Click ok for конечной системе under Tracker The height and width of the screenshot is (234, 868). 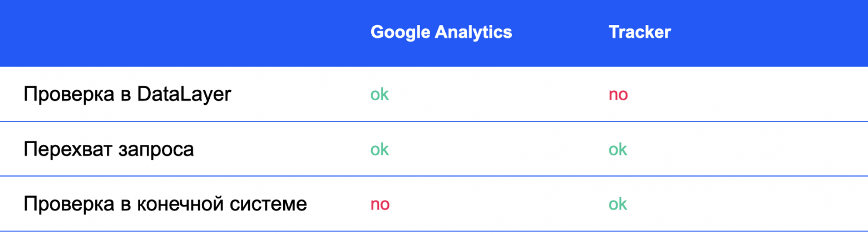coord(618,204)
